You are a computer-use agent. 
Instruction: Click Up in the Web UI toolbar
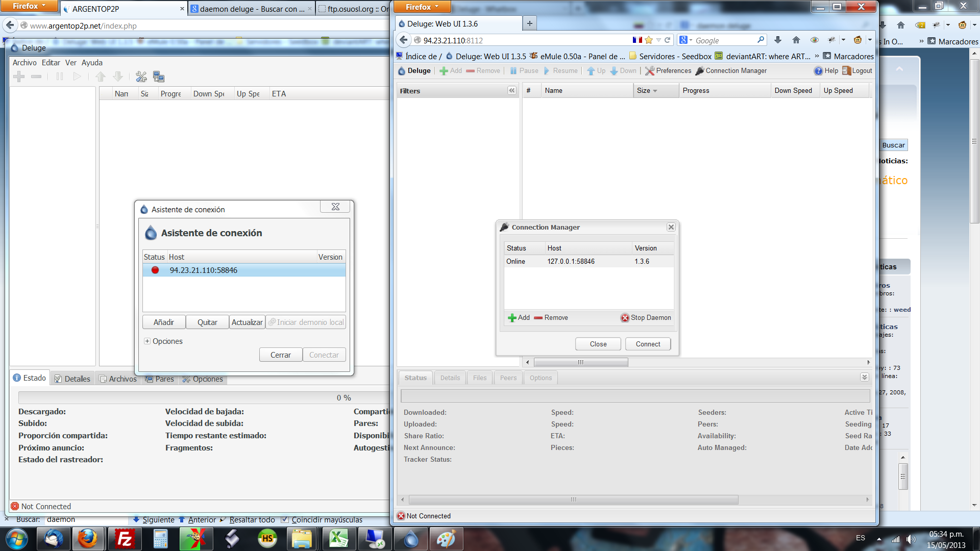click(596, 71)
